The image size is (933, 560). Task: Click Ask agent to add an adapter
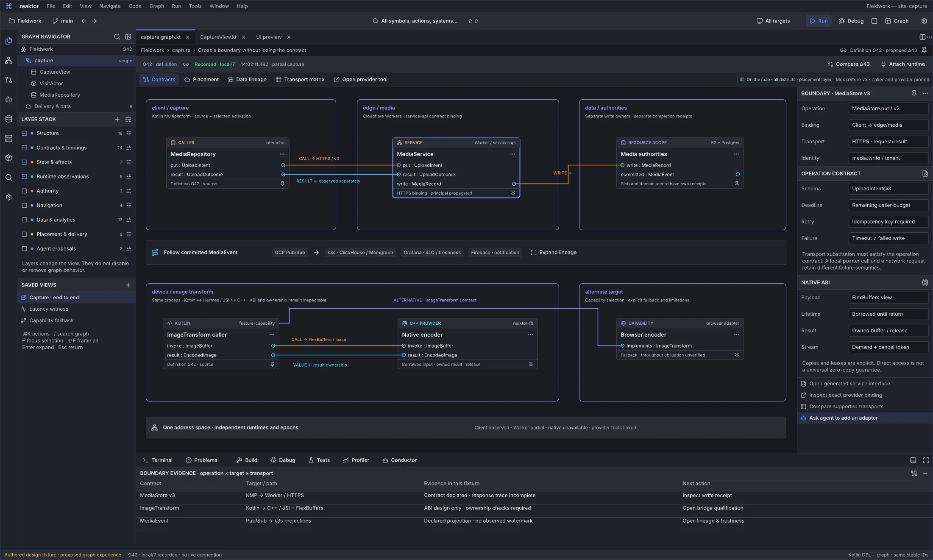865,418
